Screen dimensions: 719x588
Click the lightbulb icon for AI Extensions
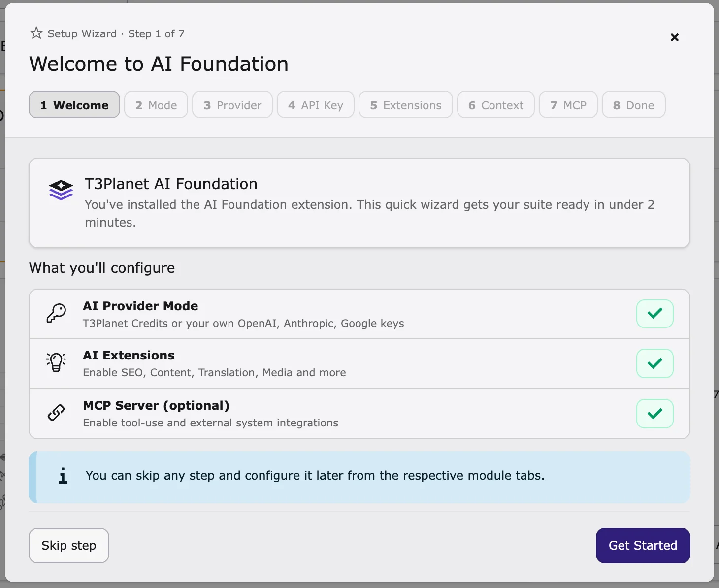tap(56, 362)
